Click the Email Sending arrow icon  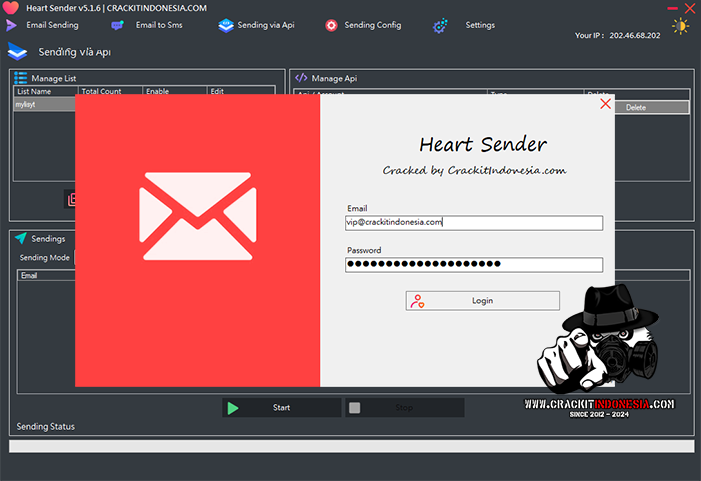click(x=11, y=25)
